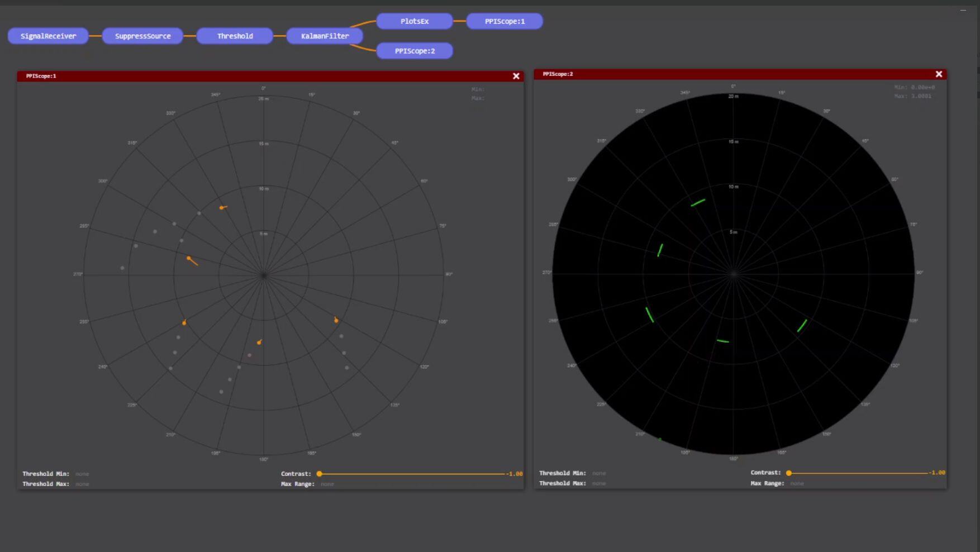Edit the Threshold Max field in PPIScope:1
980x552 pixels.
83,484
